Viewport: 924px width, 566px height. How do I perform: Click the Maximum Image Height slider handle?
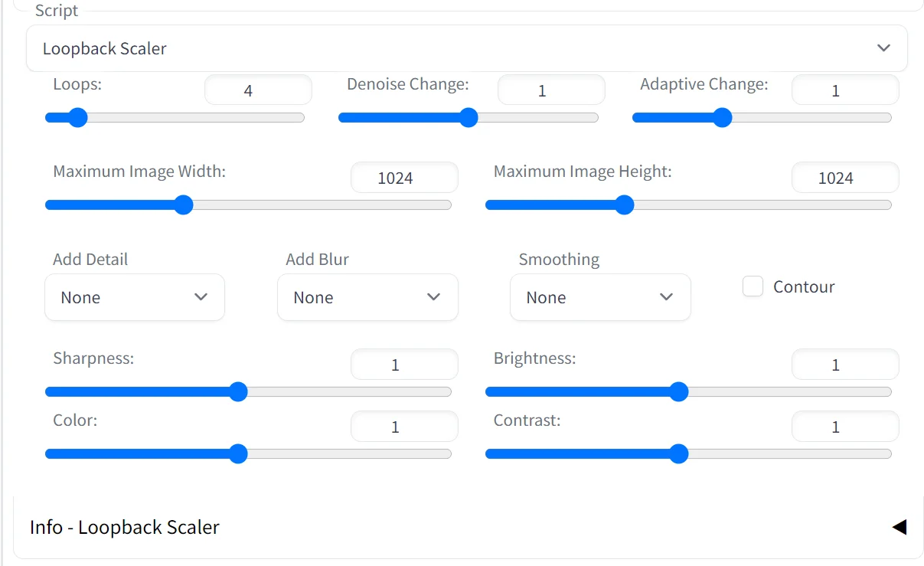coord(625,205)
